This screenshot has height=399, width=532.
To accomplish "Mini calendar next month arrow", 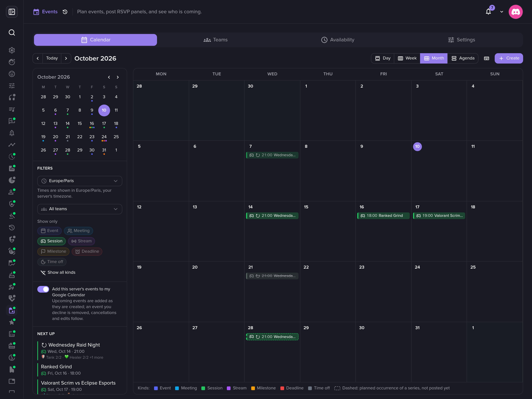I will [118, 77].
